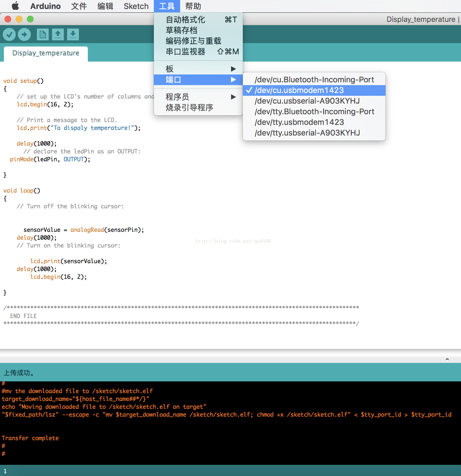Image resolution: width=461 pixels, height=476 pixels.
Task: Open the 编辑 menu
Action: (105, 6)
